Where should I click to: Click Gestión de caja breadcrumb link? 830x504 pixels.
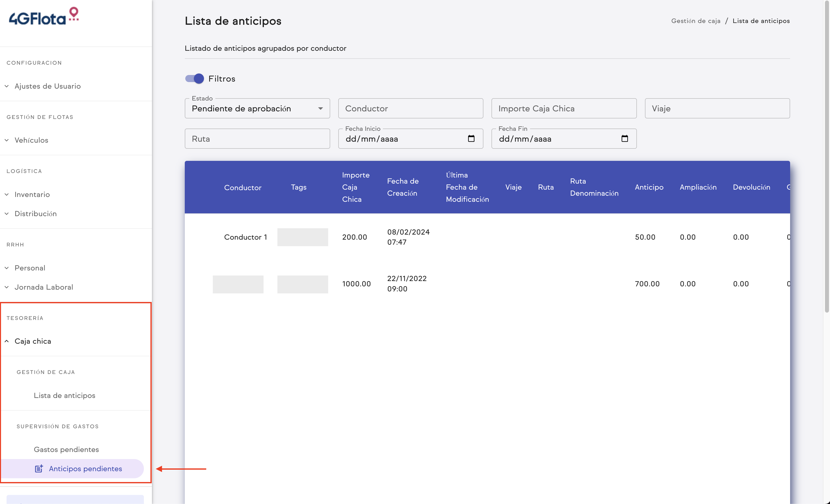[x=696, y=21]
